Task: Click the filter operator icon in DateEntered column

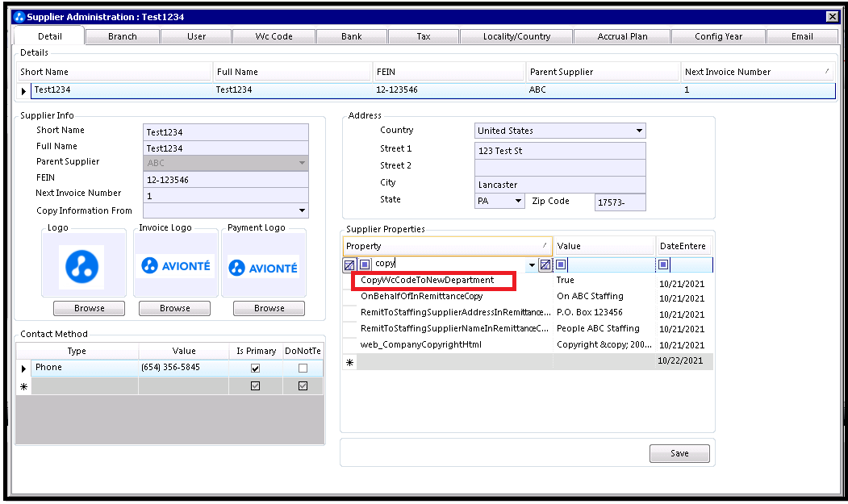Action: (663, 264)
